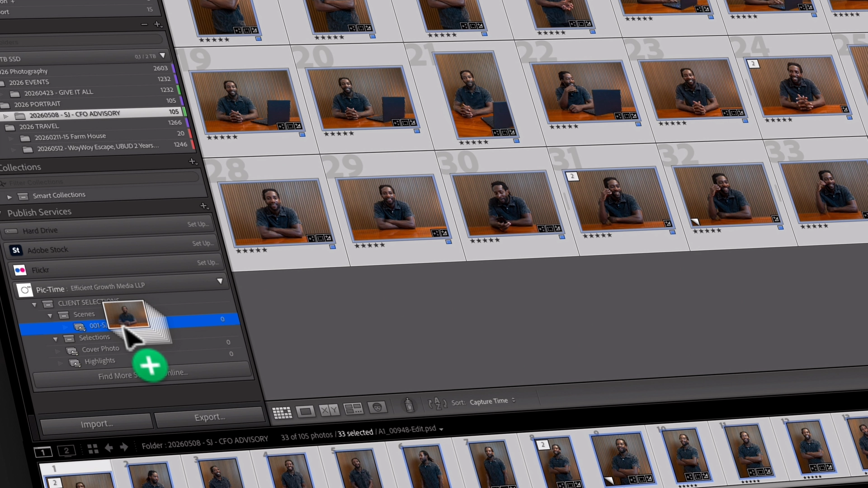Screen dimensions: 868x488
Task: Toggle second window 2 display button
Action: coord(66,450)
